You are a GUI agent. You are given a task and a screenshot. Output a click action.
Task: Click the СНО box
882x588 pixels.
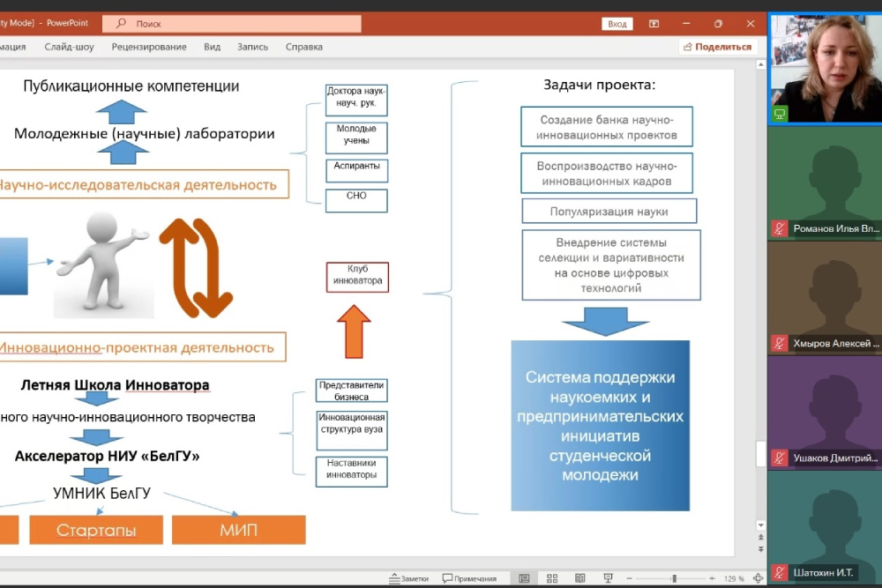356,201
